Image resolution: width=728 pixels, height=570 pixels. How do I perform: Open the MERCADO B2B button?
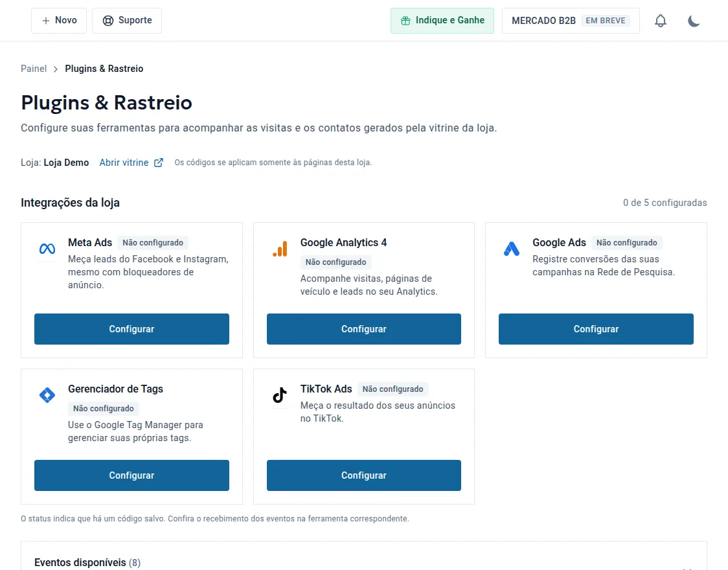[x=571, y=21]
